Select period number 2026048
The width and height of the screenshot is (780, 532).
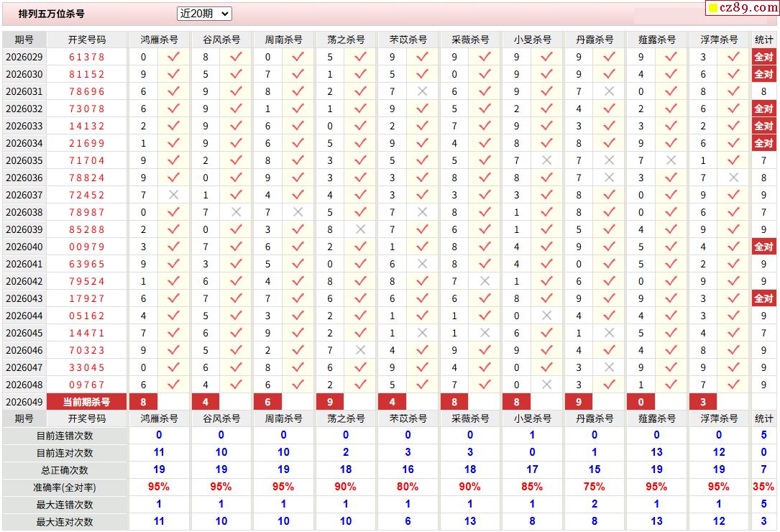[24, 385]
